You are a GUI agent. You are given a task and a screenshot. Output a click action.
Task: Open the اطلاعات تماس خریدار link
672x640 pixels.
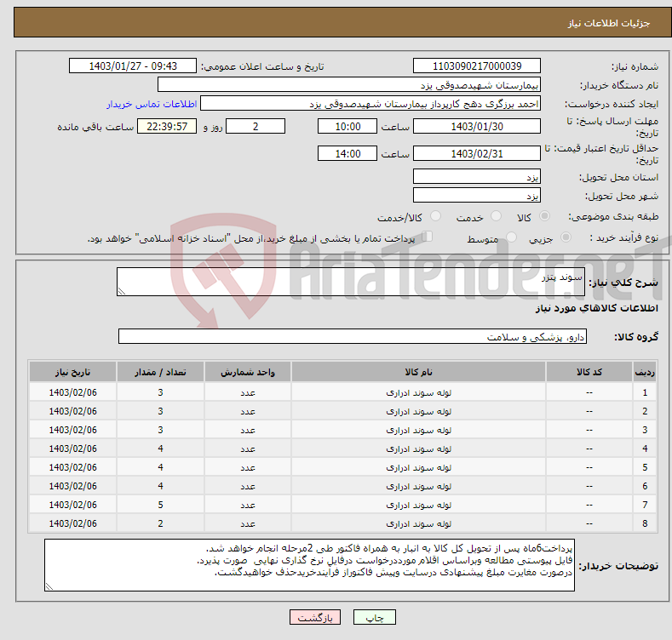152,104
